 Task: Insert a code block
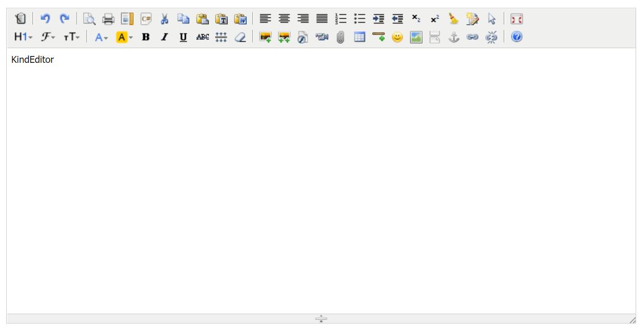click(x=145, y=19)
